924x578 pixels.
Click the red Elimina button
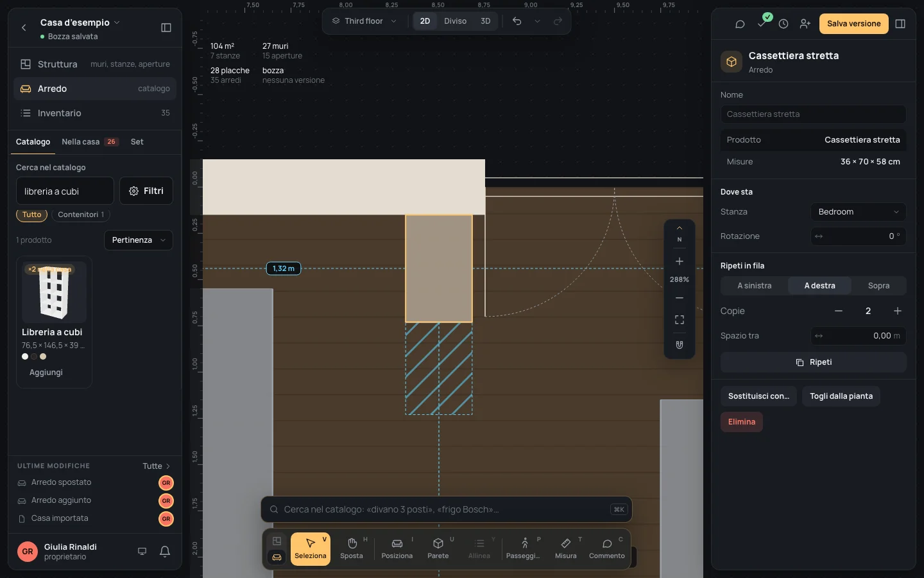pyautogui.click(x=742, y=422)
